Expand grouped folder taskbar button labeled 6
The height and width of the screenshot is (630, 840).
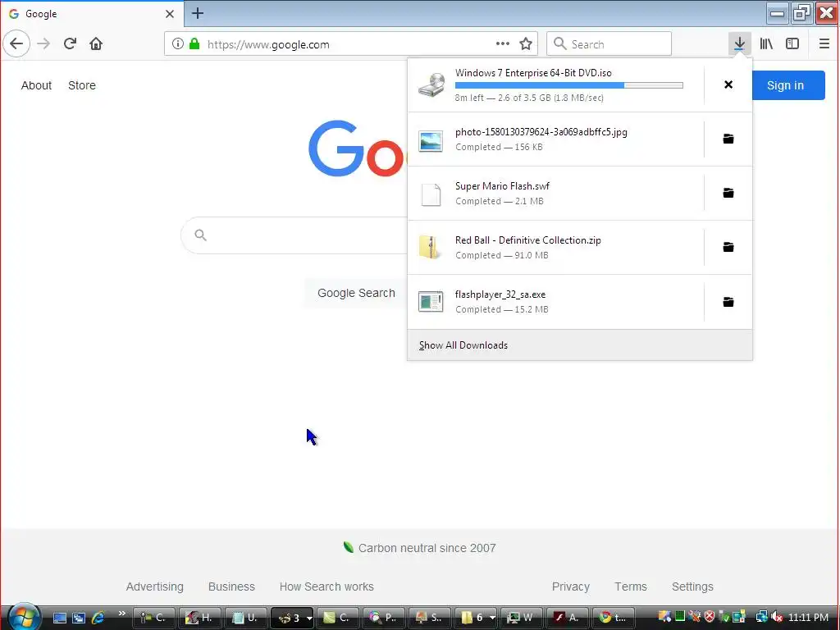(475, 618)
